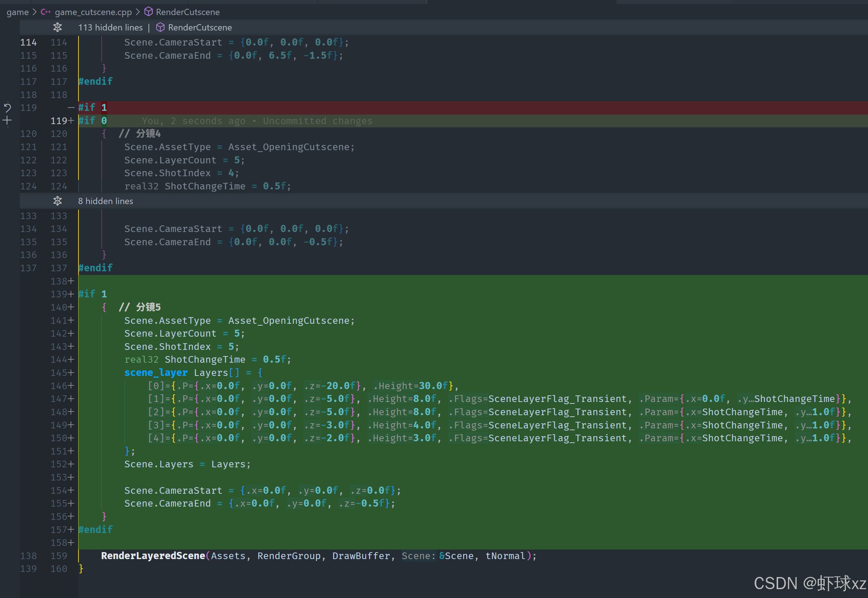Click cube icon in hidden lines bar
868x598 pixels.
(160, 28)
